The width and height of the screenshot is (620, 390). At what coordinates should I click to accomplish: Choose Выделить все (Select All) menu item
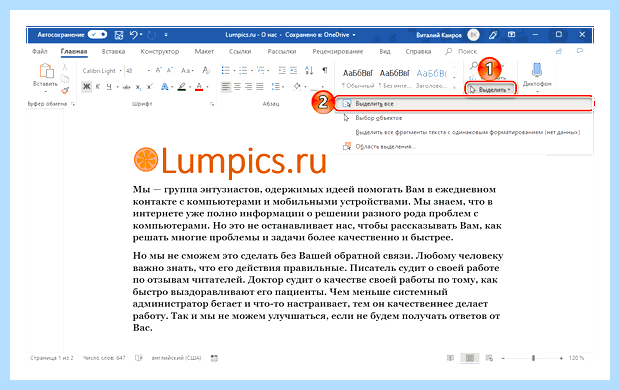464,104
